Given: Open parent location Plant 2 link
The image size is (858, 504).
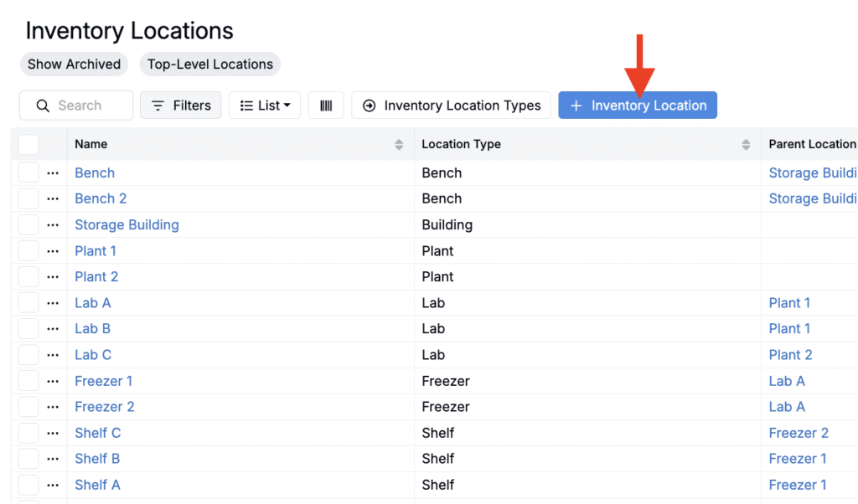Looking at the screenshot, I should pos(790,355).
